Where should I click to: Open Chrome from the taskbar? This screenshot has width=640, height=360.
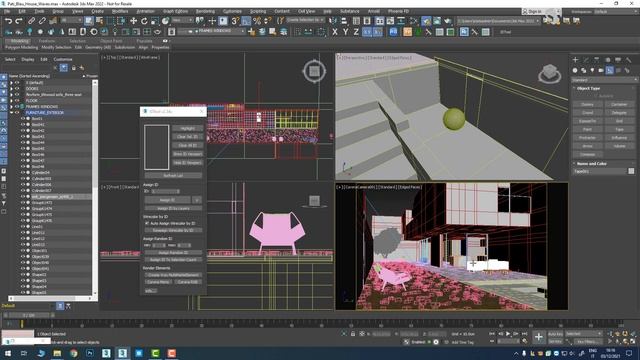(73, 353)
